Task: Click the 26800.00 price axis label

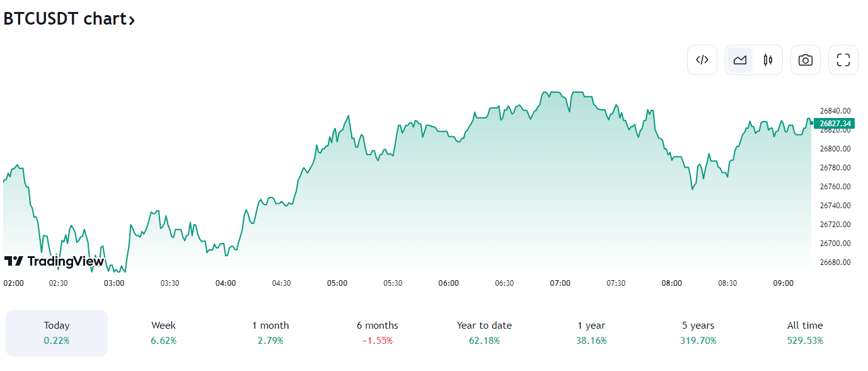Action: click(x=835, y=149)
